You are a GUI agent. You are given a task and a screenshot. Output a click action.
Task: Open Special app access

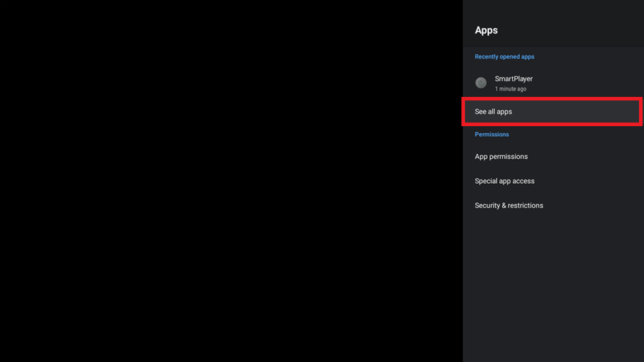pos(553,181)
